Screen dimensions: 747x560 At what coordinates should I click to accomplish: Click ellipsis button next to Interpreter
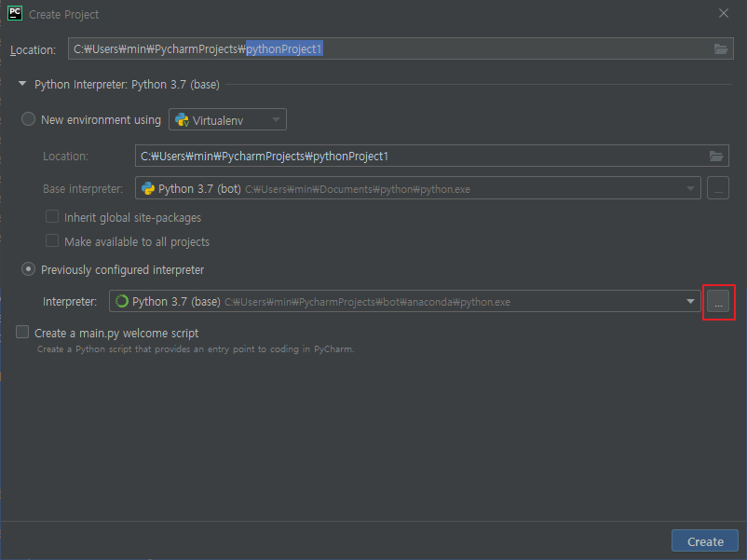(718, 301)
